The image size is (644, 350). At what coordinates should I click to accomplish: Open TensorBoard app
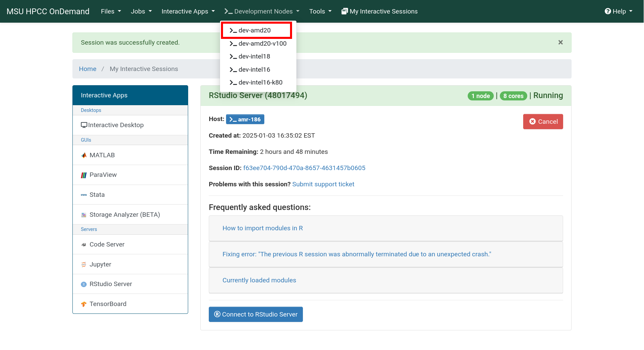(x=130, y=304)
